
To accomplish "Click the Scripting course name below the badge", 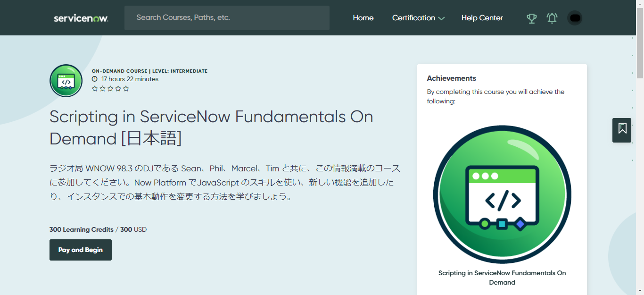I will pos(502,278).
